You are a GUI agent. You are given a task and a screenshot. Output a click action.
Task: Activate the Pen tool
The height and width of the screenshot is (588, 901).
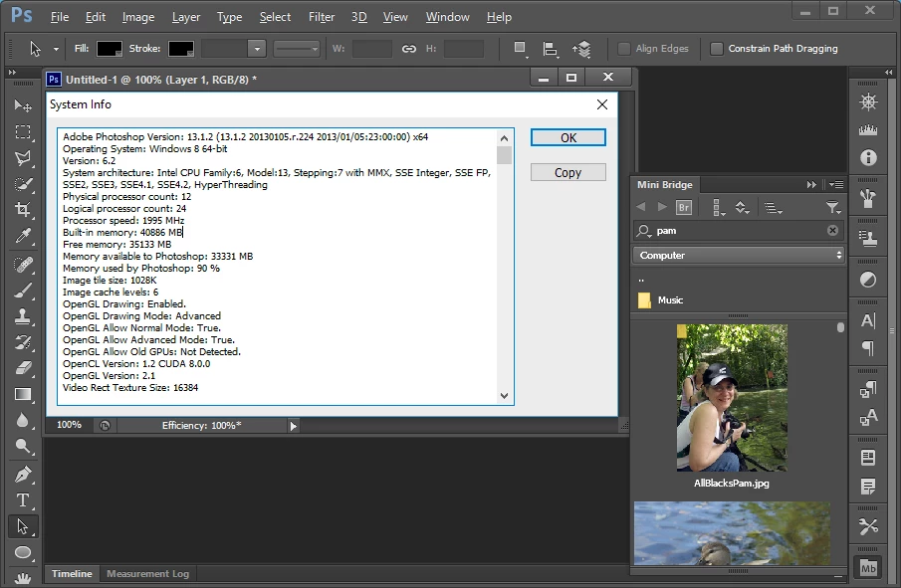(23, 475)
